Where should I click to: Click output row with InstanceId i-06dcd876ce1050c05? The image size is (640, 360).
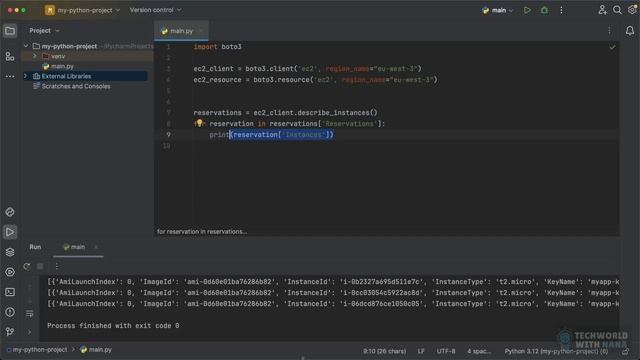click(x=333, y=304)
